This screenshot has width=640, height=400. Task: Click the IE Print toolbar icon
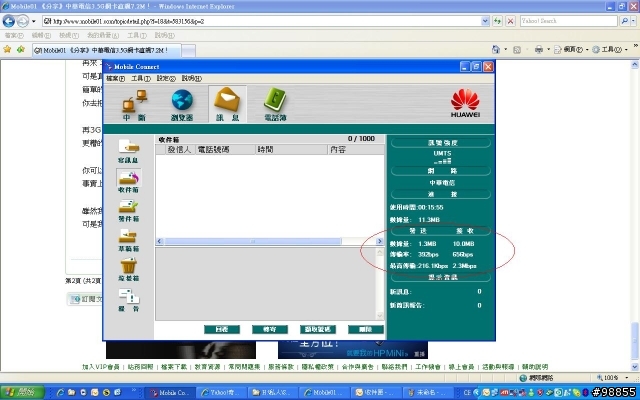pos(539,49)
